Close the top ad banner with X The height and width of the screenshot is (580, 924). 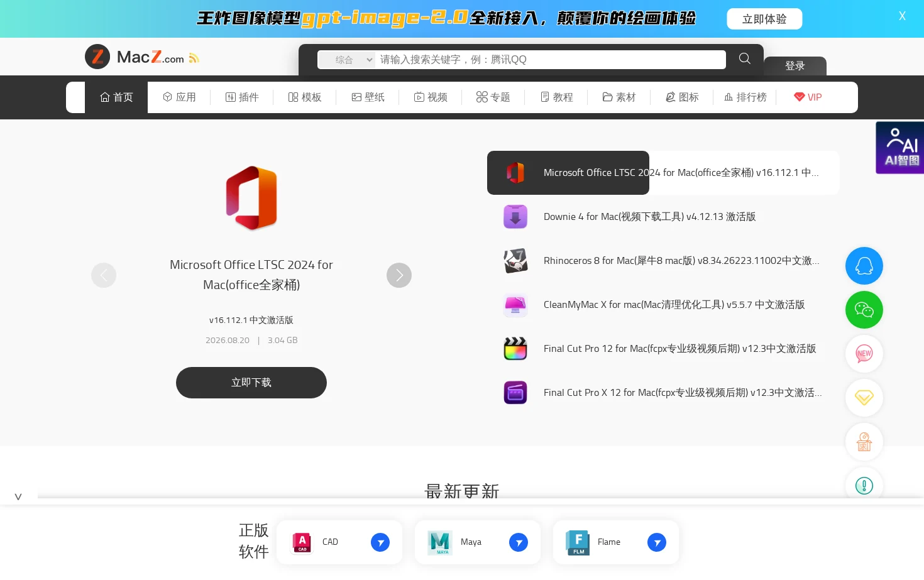(x=902, y=16)
